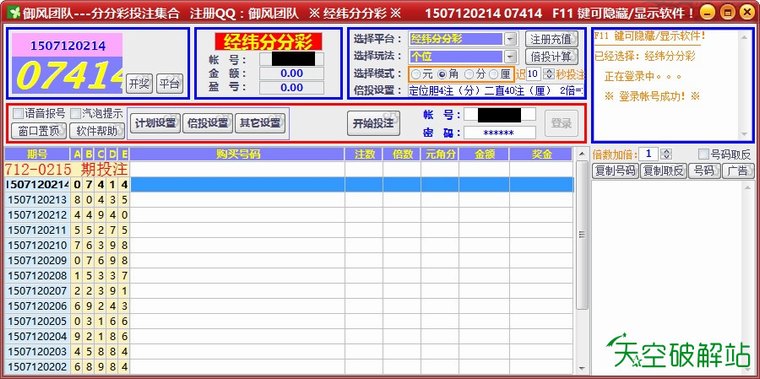This screenshot has height=379, width=760.
Task: Select the 元 radio option
Action: pos(416,75)
